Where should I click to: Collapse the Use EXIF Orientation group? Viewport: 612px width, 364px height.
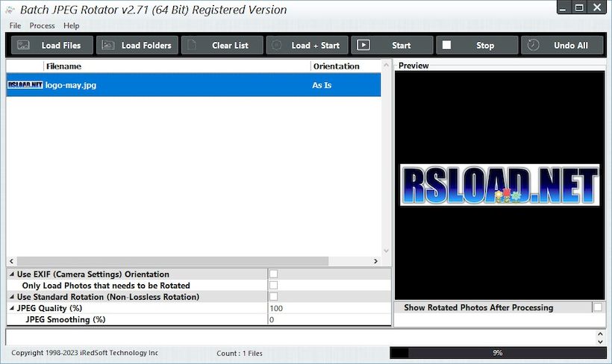click(12, 274)
